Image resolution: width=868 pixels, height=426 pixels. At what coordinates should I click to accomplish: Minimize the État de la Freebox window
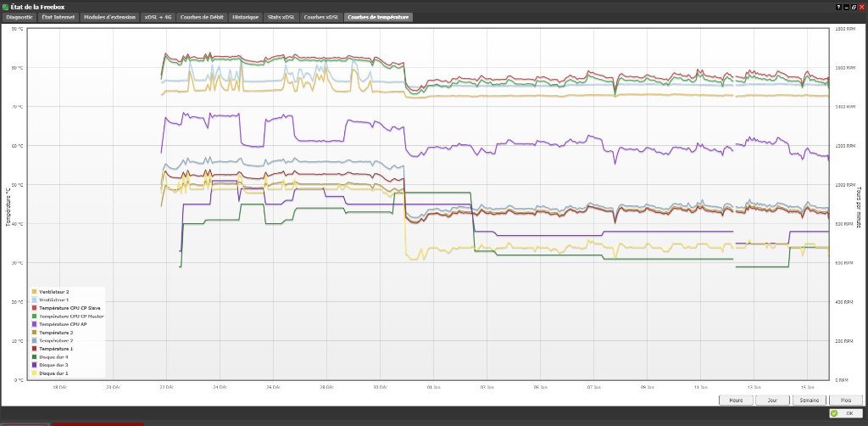(847, 7)
